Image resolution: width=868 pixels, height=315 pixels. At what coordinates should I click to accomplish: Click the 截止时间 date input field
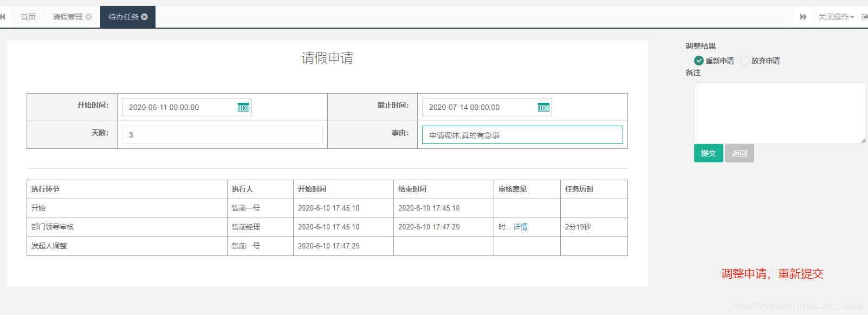click(x=487, y=107)
